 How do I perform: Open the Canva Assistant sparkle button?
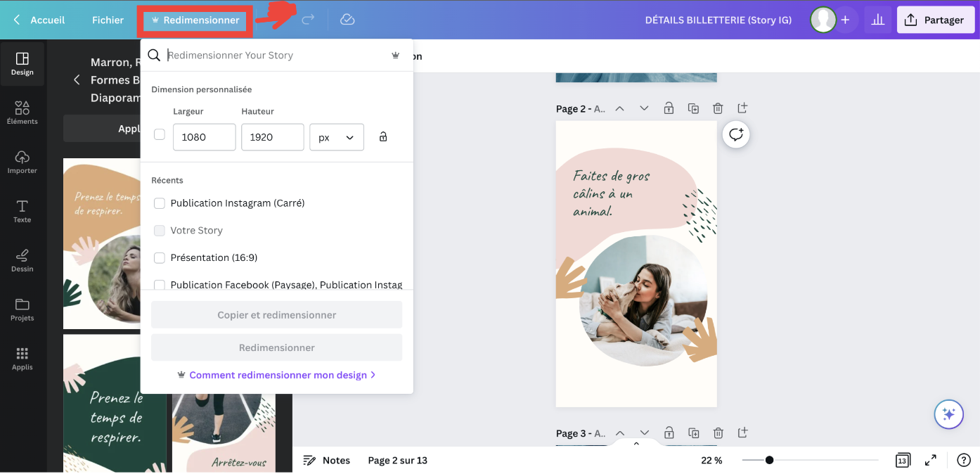point(948,414)
